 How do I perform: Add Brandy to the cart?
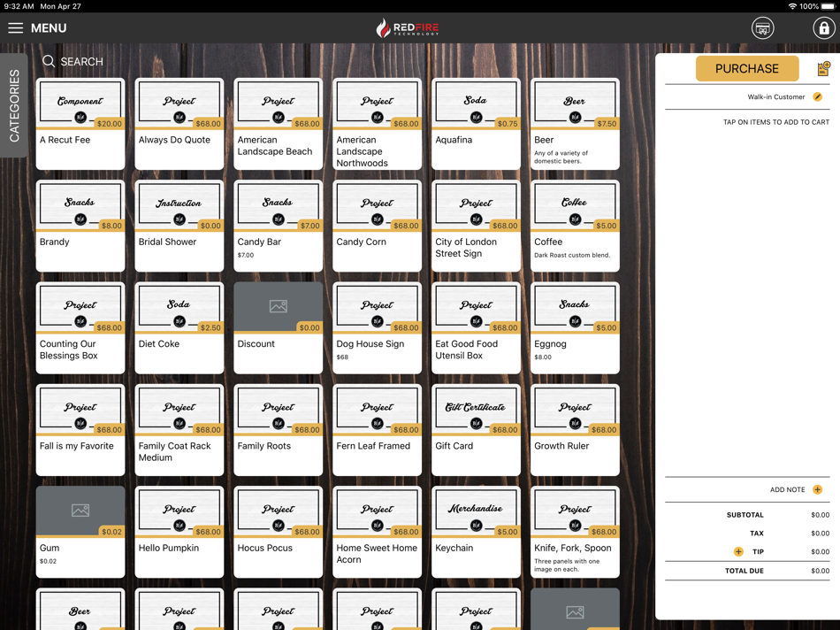coord(80,226)
